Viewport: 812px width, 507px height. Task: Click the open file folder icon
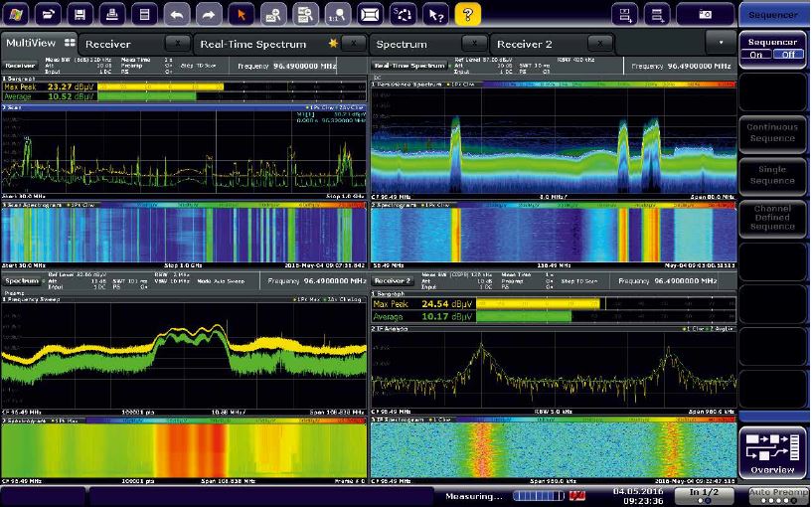[50, 14]
